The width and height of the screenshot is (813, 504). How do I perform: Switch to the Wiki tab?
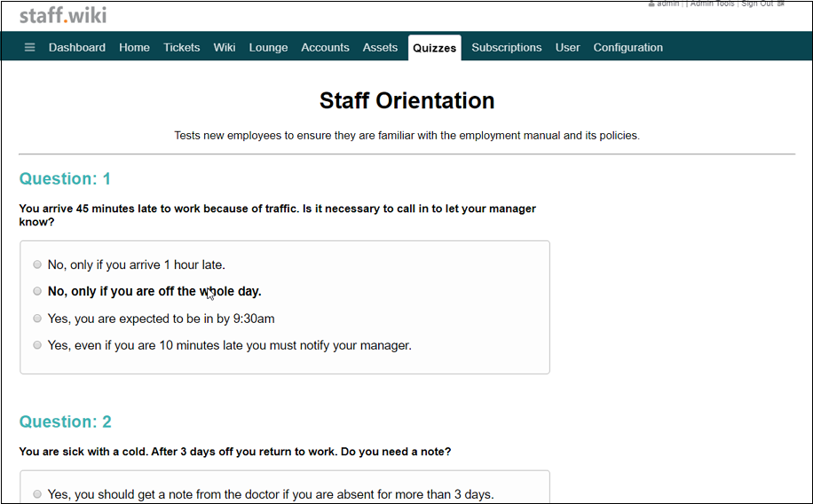tap(225, 47)
